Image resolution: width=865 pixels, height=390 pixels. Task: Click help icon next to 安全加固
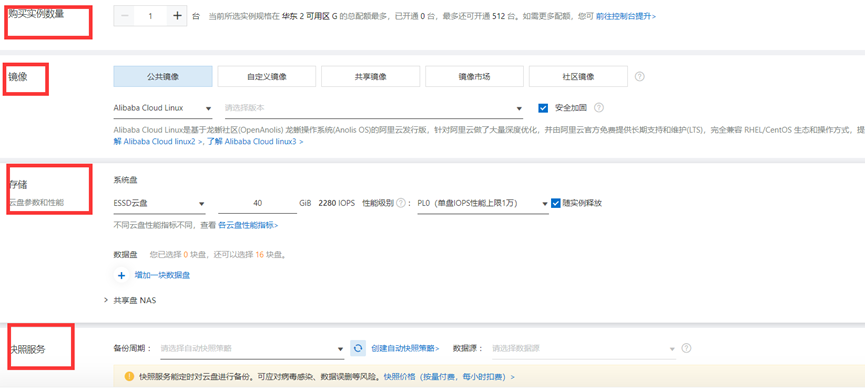click(599, 108)
